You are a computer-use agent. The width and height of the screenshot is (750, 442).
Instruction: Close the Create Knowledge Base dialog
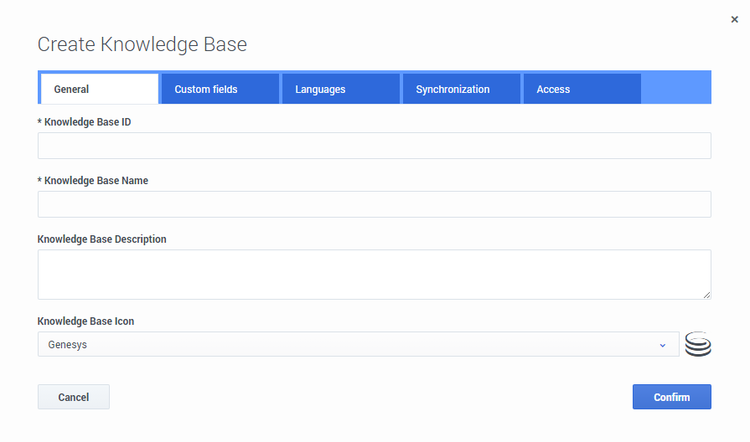coord(734,19)
